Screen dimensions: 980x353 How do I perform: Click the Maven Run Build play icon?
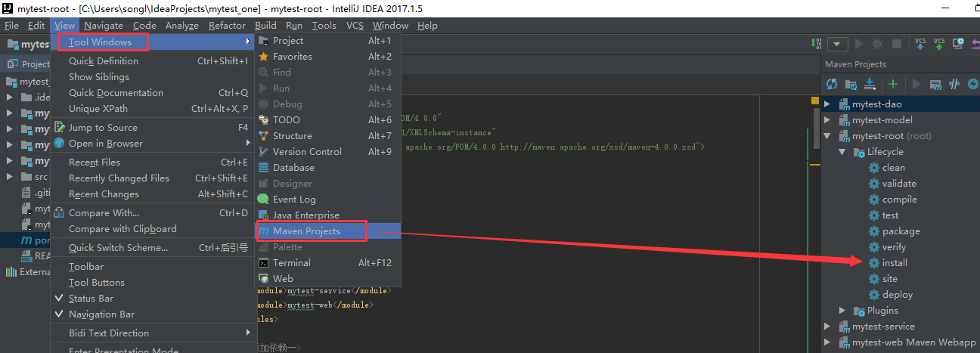coord(916,84)
